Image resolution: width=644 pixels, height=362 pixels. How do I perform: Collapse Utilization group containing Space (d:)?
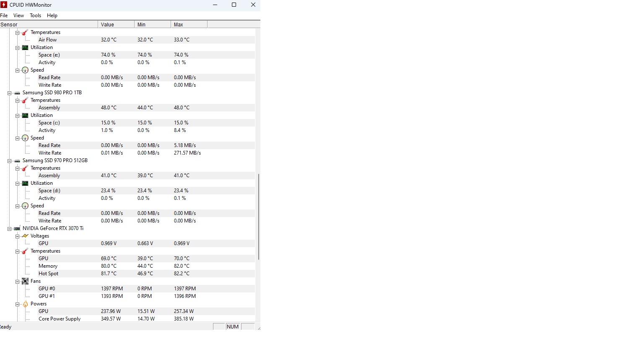click(x=18, y=184)
